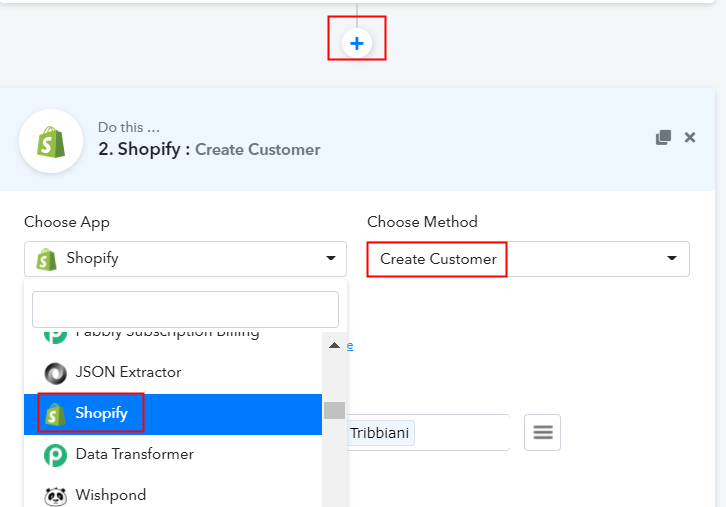Click the Wishpond panda icon
726x507 pixels.
(55, 496)
